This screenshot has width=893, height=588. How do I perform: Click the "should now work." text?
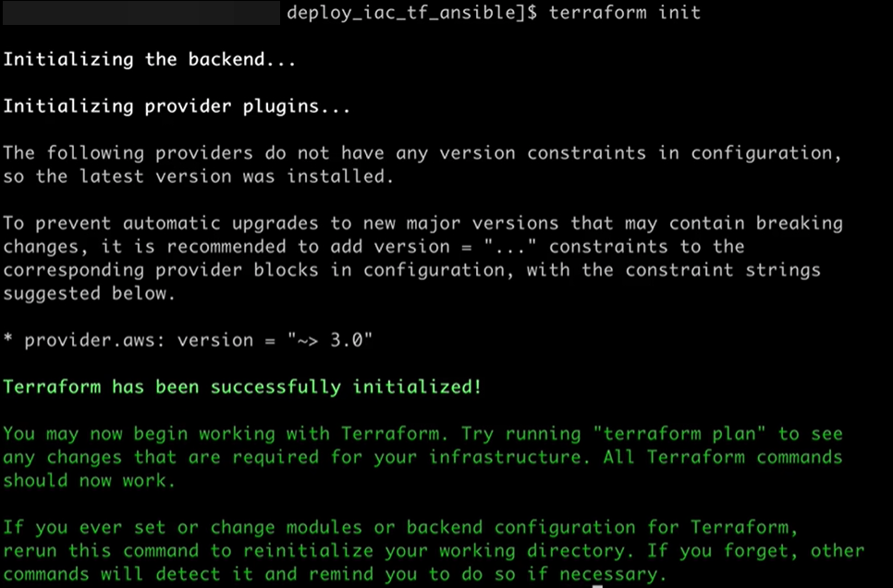click(x=89, y=480)
